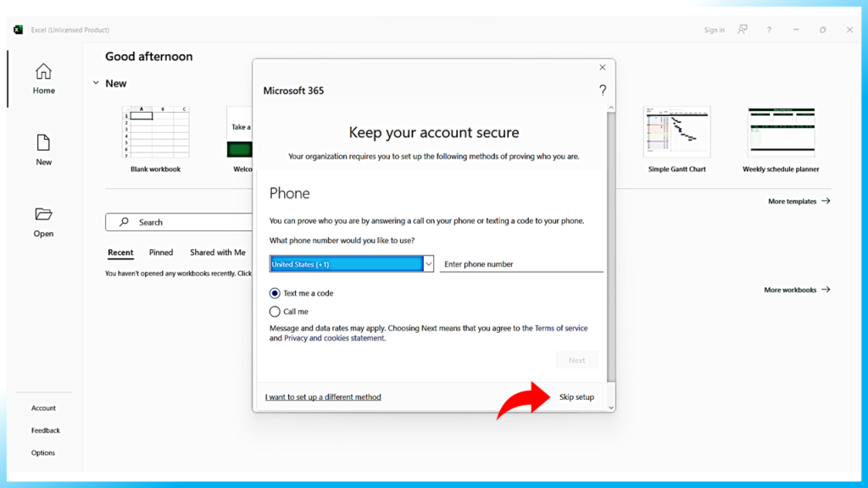
Task: Click the Home icon in the sidebar
Action: coord(43,72)
